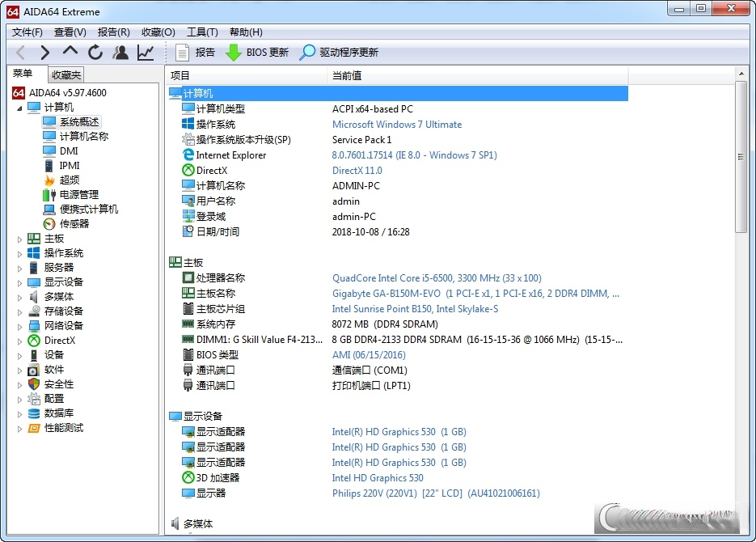Expand the 服务器 tree node
The image size is (756, 542).
[x=19, y=268]
